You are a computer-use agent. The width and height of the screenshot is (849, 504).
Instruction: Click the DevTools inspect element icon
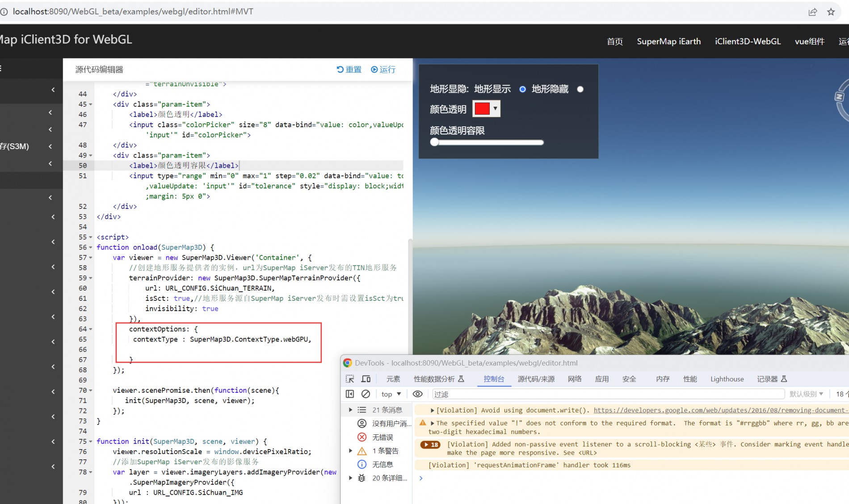pos(350,379)
